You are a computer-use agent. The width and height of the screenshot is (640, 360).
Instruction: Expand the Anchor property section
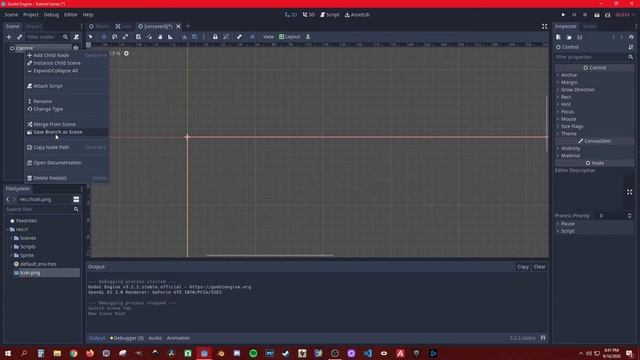pyautogui.click(x=569, y=75)
